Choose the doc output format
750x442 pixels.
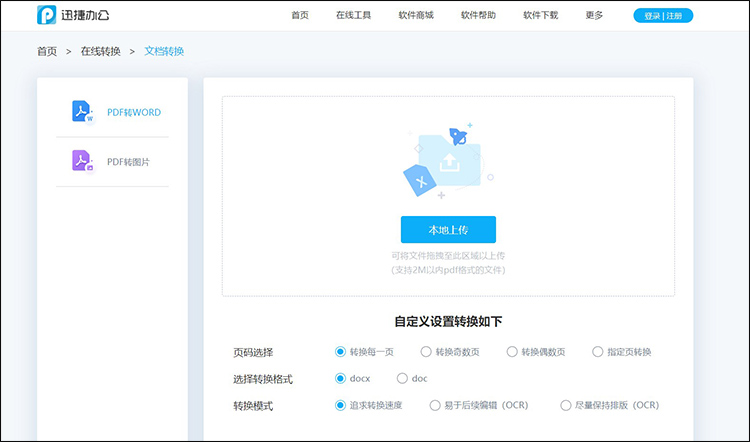[x=412, y=378]
